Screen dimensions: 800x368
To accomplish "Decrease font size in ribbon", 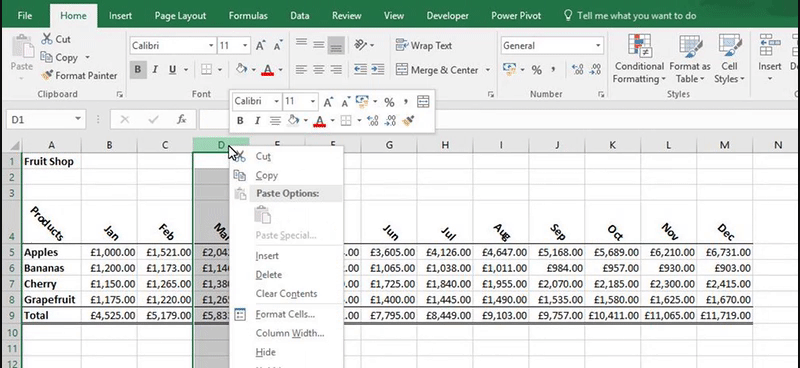I will 278,46.
